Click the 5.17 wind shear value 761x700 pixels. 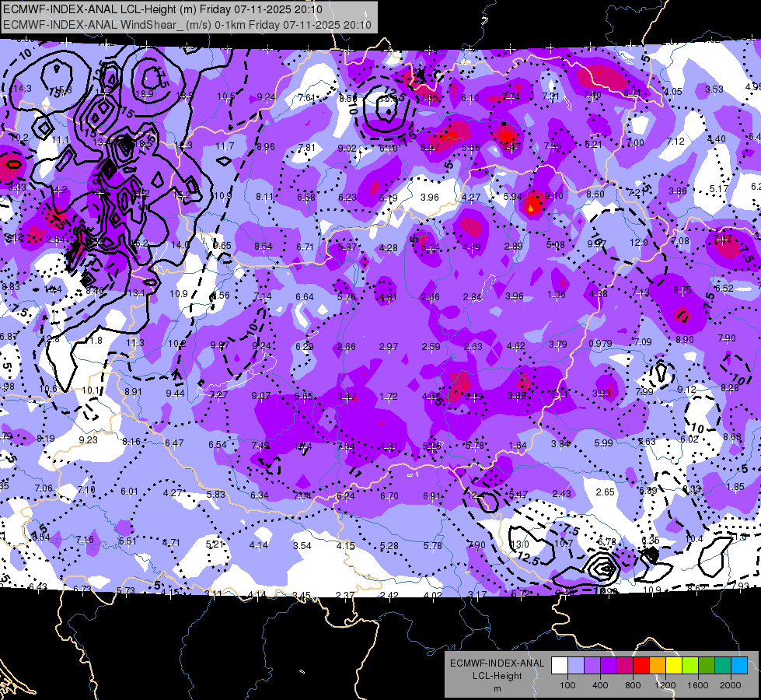pos(719,188)
